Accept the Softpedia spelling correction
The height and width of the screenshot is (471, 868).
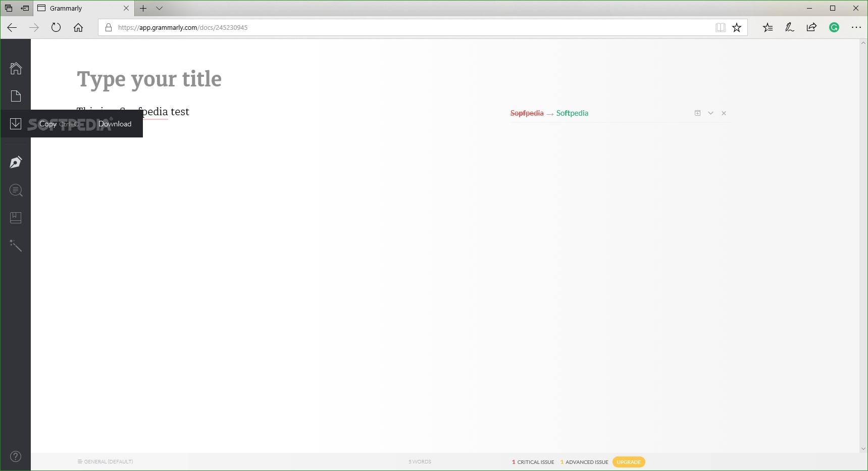[572, 113]
